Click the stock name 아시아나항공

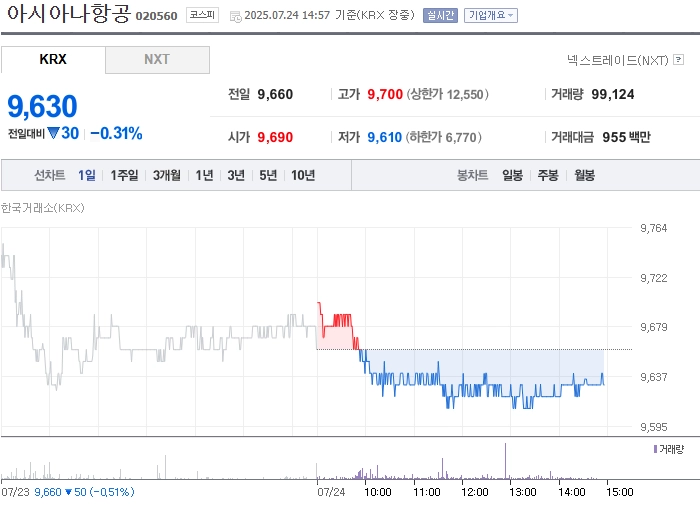pyautogui.click(x=68, y=14)
